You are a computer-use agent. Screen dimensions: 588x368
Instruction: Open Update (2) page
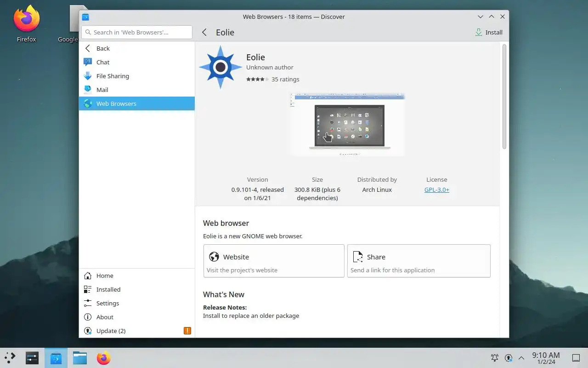137,331
